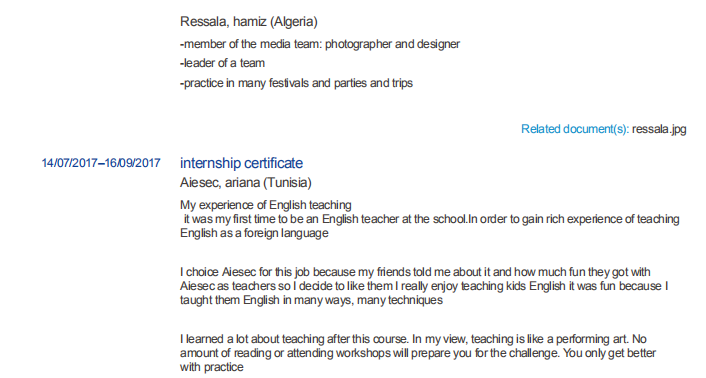Click the word Algeria in the location
This screenshot has width=706, height=378.
click(295, 22)
